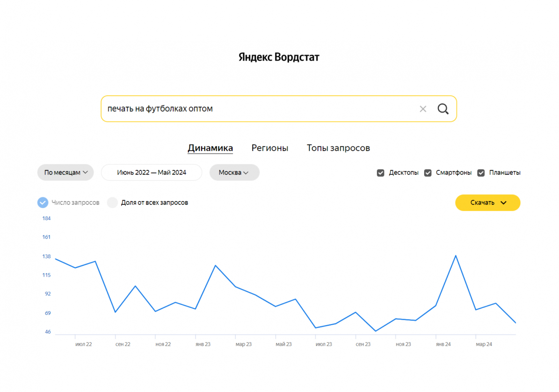The height and width of the screenshot is (392, 559).
Task: Disable the Планшеты checkbox
Action: point(481,173)
